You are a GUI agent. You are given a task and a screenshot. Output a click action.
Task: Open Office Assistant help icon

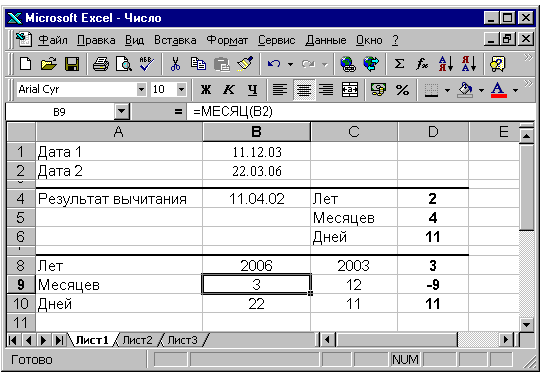coord(498,64)
